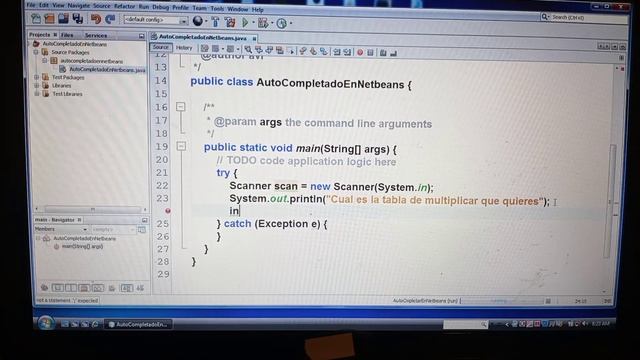Collapse the javadoc fold at line 16

pos(180,107)
